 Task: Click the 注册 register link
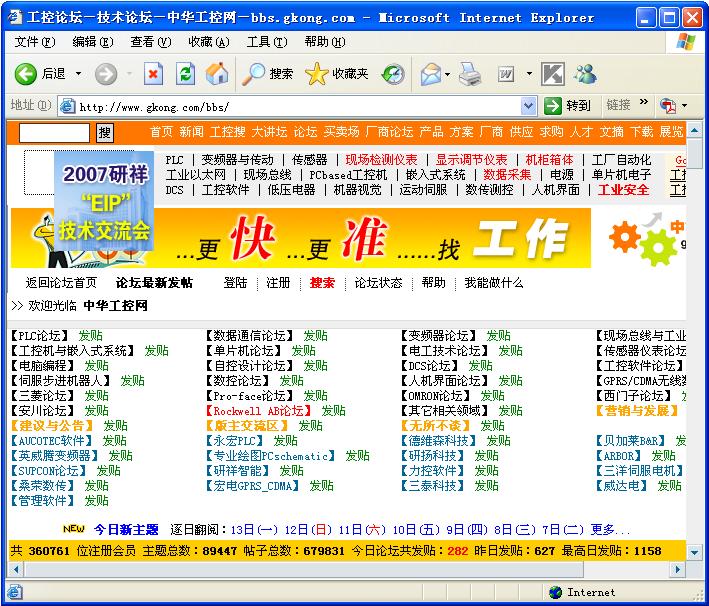coord(278,283)
